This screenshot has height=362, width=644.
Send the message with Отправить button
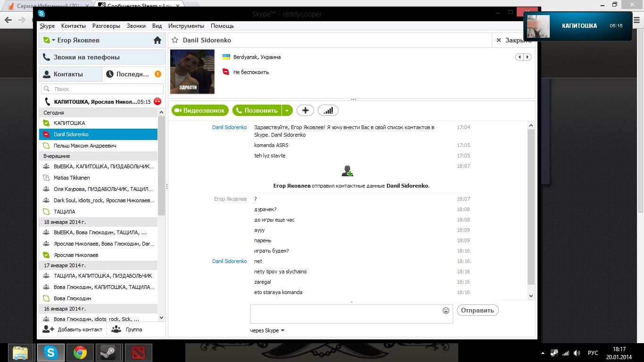pyautogui.click(x=478, y=310)
